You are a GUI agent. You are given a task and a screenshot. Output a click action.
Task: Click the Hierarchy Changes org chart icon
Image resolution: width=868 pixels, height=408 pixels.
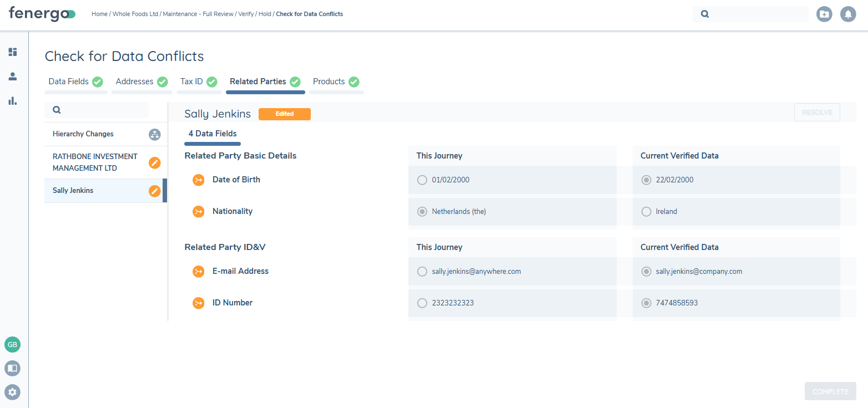154,134
